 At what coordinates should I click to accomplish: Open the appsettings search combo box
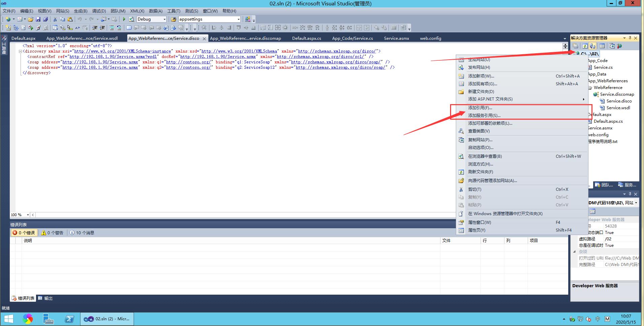[239, 19]
